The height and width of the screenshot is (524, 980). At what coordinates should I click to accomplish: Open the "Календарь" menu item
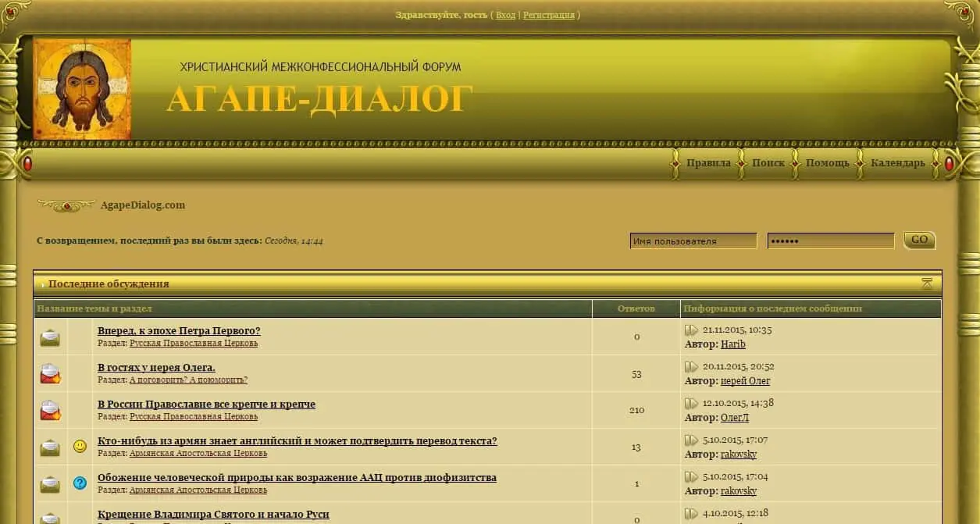[x=898, y=163]
